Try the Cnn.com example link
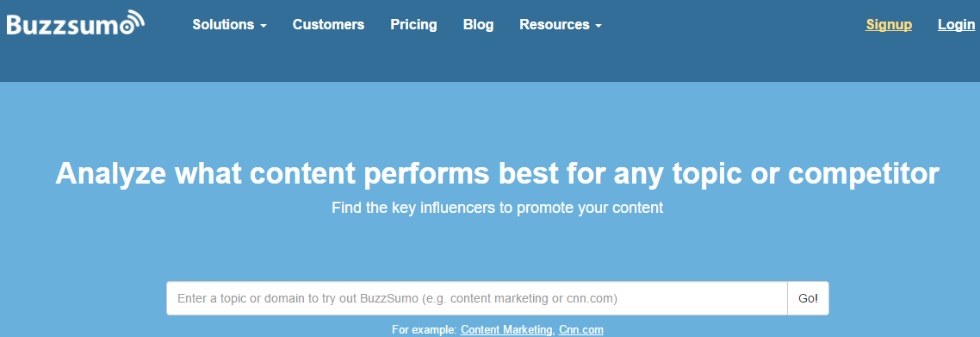 (581, 329)
